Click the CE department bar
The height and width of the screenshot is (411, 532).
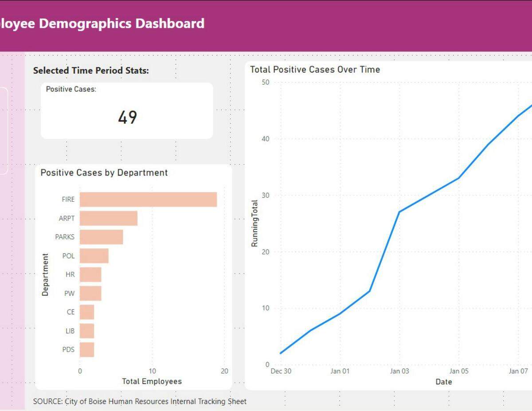[87, 312]
